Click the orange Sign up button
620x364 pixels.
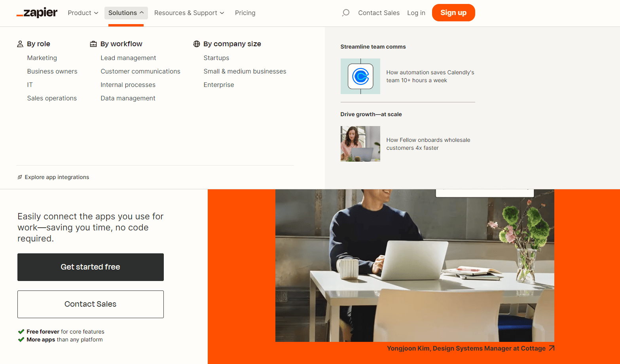tap(453, 13)
